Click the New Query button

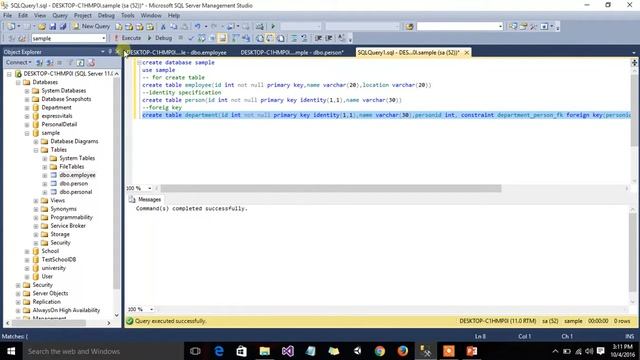coord(91,27)
